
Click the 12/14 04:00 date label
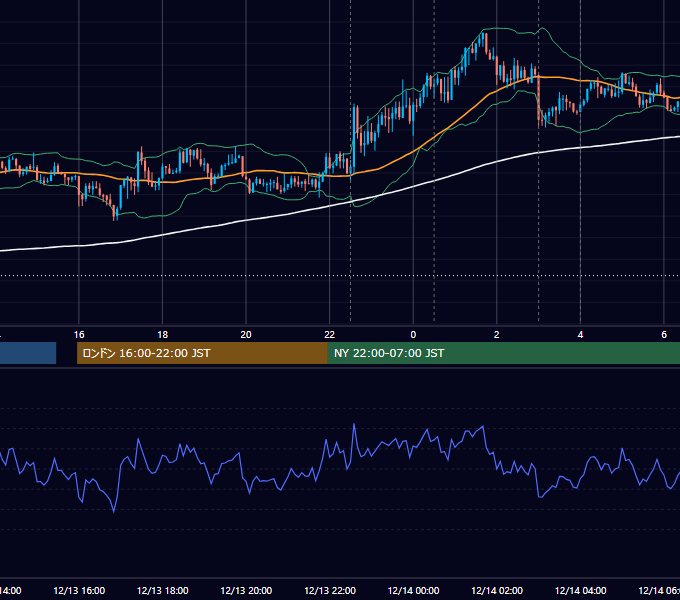581,591
